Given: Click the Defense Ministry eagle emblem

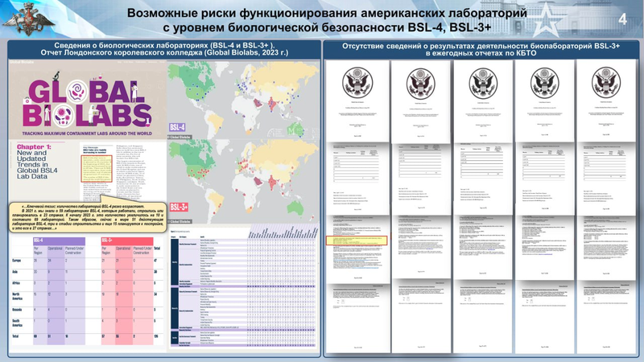Looking at the screenshot, I should 29,19.
